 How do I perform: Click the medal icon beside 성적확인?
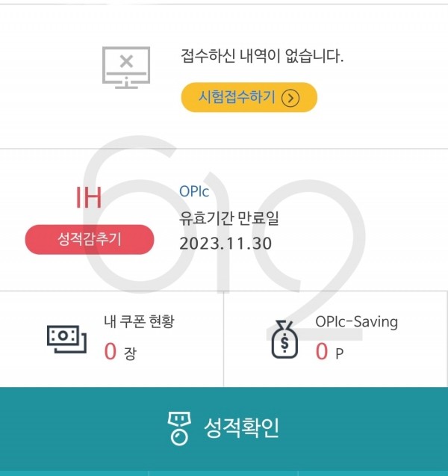point(179,428)
